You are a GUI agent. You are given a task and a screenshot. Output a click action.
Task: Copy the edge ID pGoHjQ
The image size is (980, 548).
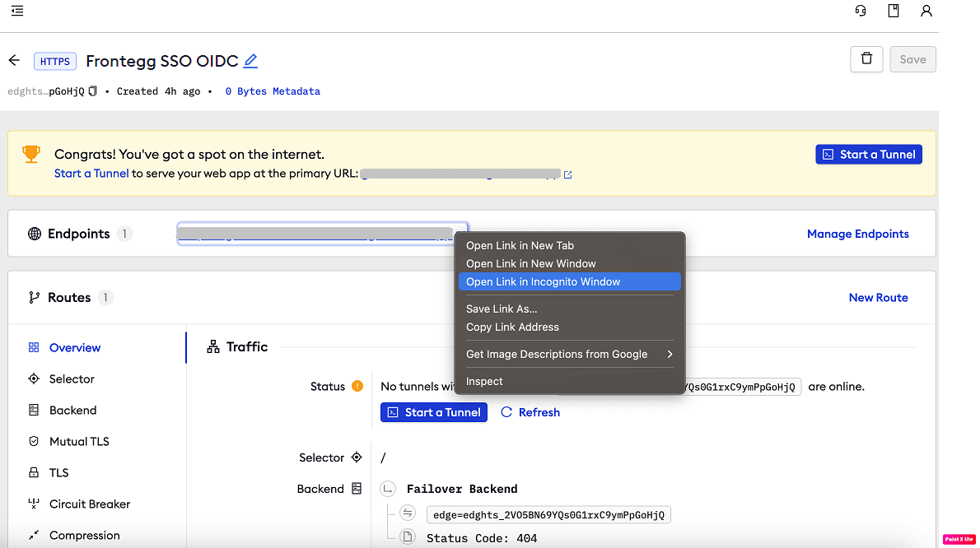coord(92,91)
